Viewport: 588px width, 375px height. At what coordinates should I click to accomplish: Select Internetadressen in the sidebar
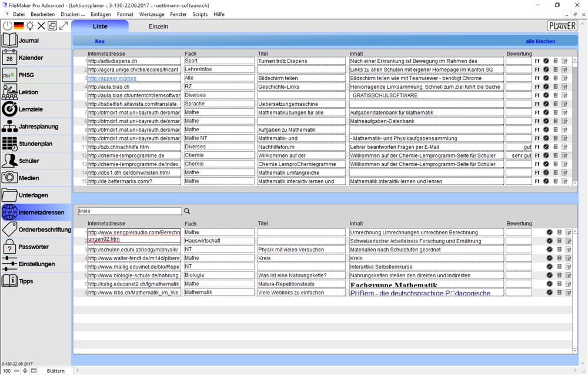pos(36,213)
